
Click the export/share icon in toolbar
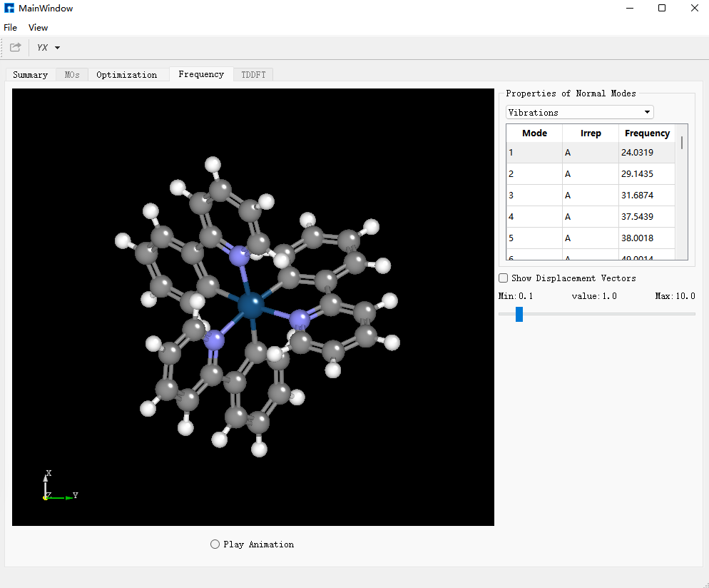pos(16,48)
